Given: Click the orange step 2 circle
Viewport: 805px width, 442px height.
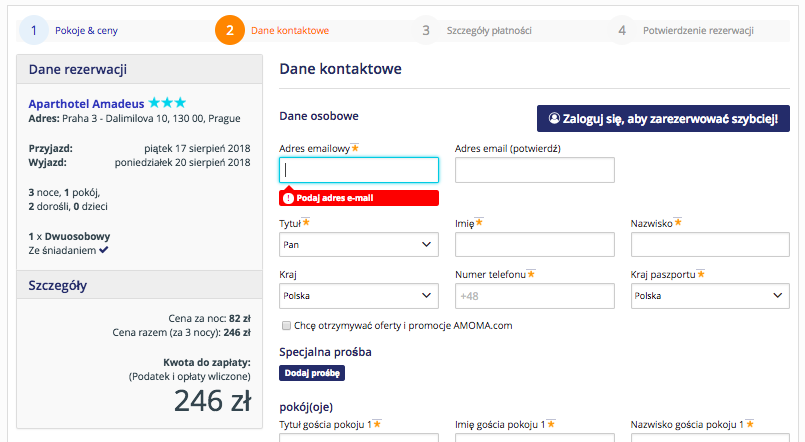Looking at the screenshot, I should (x=230, y=30).
